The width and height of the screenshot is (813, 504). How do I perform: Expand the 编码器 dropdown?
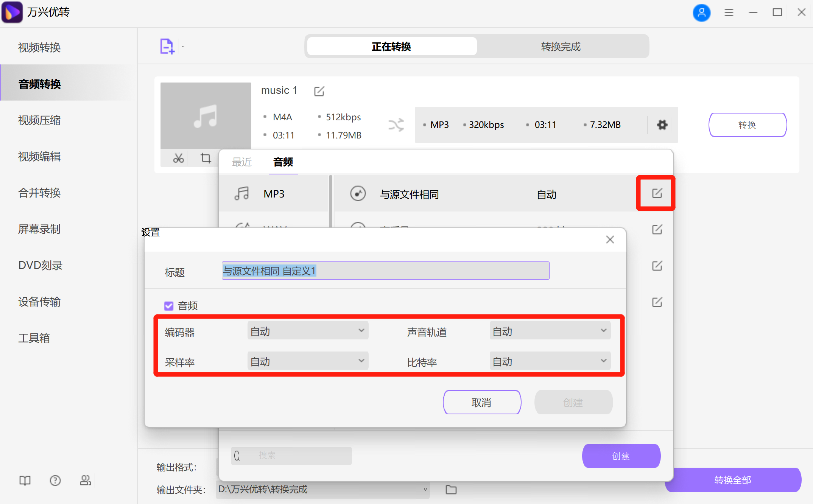pos(307,330)
